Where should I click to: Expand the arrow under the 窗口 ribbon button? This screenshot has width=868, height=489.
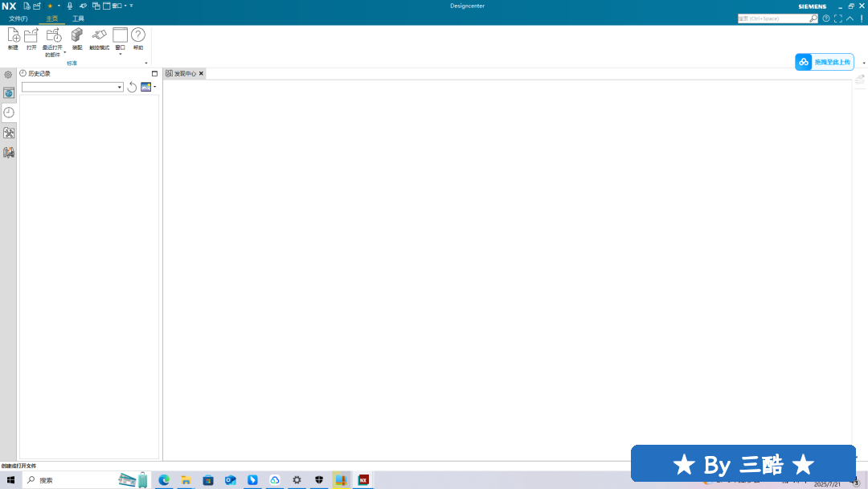pos(120,54)
